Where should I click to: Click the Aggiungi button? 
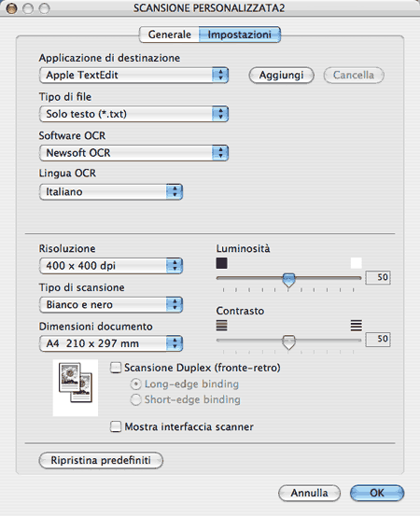coord(282,76)
